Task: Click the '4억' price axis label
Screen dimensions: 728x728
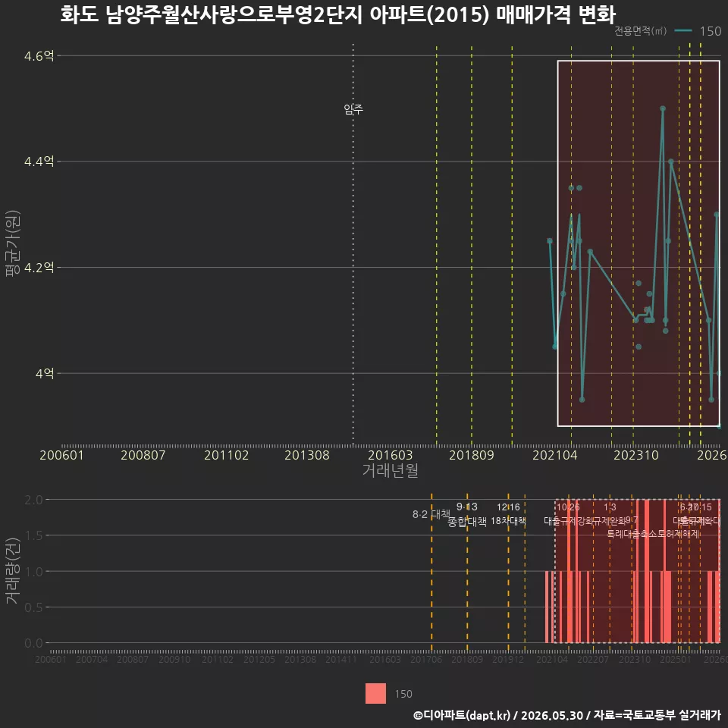Action: (45, 373)
